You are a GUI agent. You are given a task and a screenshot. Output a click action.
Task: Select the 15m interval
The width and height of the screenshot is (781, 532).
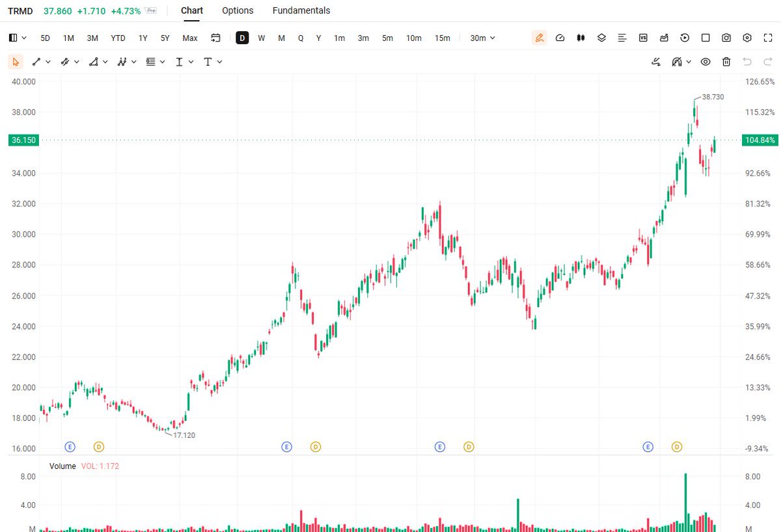(x=443, y=38)
